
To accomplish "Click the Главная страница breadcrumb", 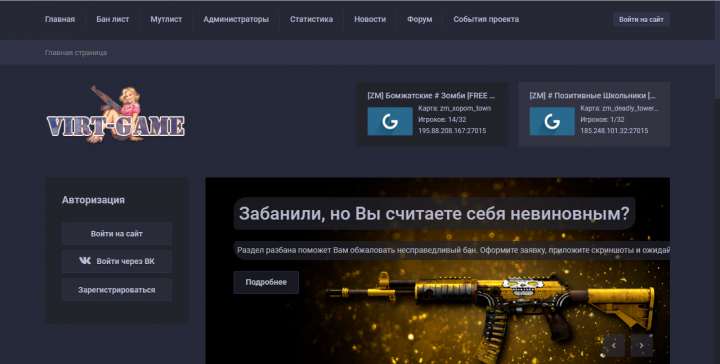I will [76, 52].
